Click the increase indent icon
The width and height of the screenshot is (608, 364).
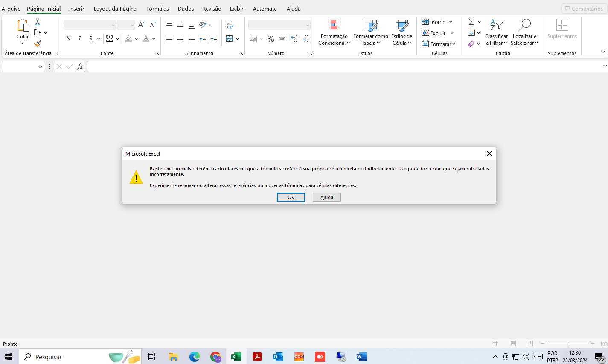point(214,39)
